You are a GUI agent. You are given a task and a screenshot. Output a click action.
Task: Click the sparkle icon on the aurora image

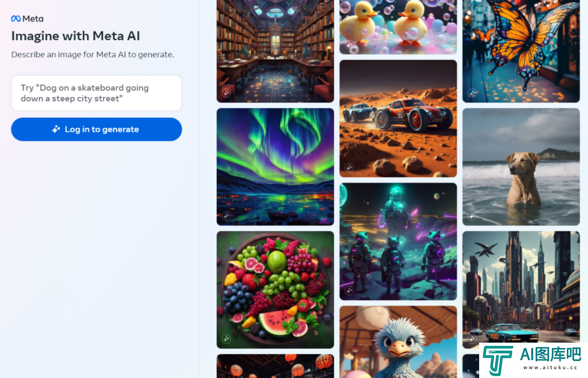(x=226, y=216)
